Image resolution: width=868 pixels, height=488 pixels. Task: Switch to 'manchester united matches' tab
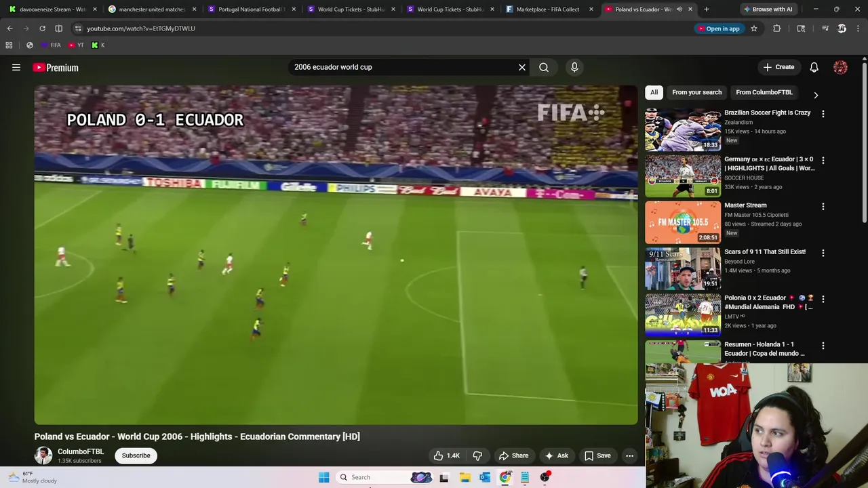152,9
